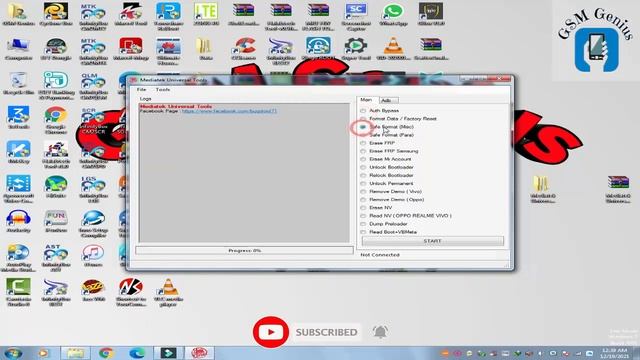This screenshot has width=640, height=360.
Task: Open the red NS desktop shortcut
Action: click(x=131, y=292)
